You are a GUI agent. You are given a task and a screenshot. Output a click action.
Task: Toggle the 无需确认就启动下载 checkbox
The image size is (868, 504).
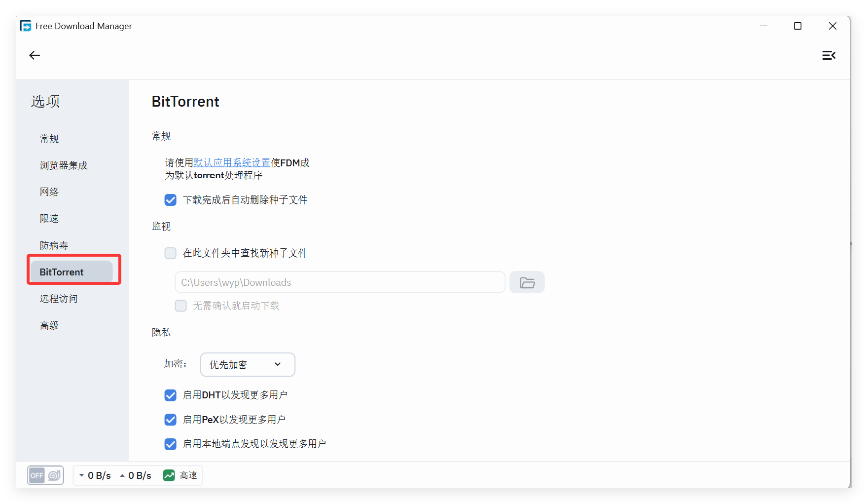click(x=181, y=306)
